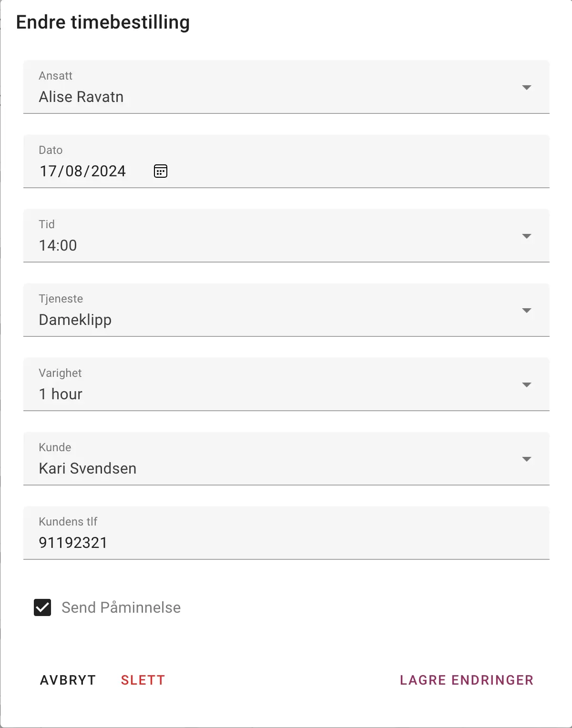The width and height of the screenshot is (572, 728).
Task: Select the employee name Alise Ravatn
Action: (81, 97)
